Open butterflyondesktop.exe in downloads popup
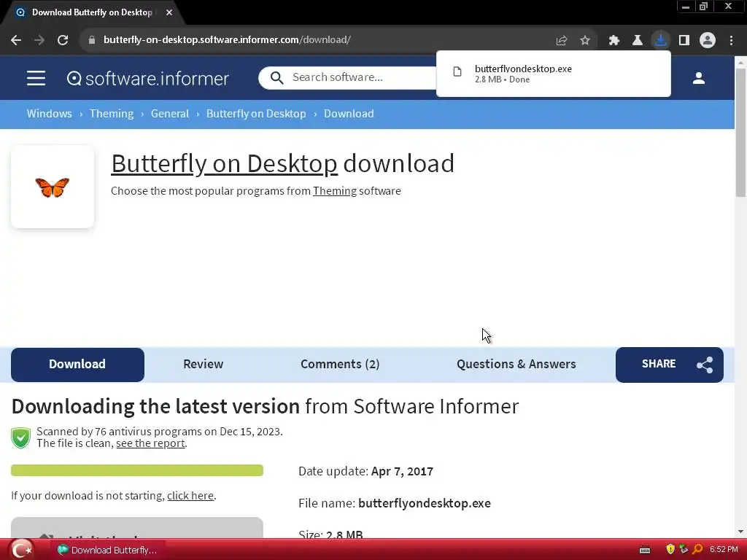747x560 pixels. 554,74
